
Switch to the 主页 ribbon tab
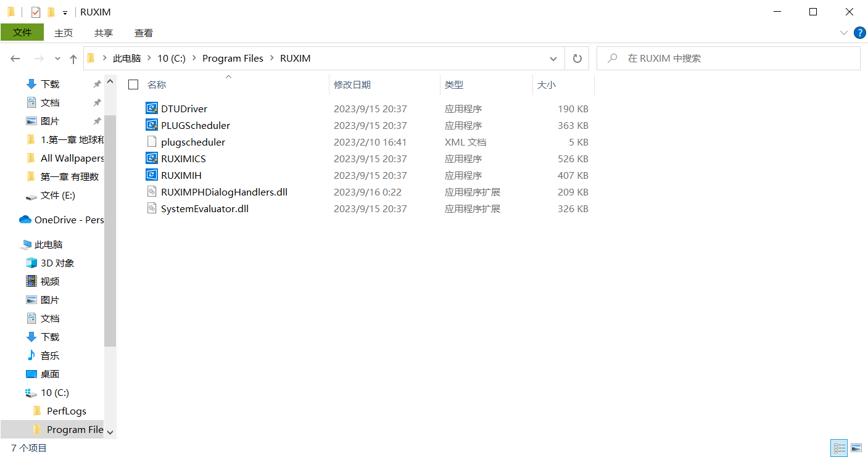64,33
